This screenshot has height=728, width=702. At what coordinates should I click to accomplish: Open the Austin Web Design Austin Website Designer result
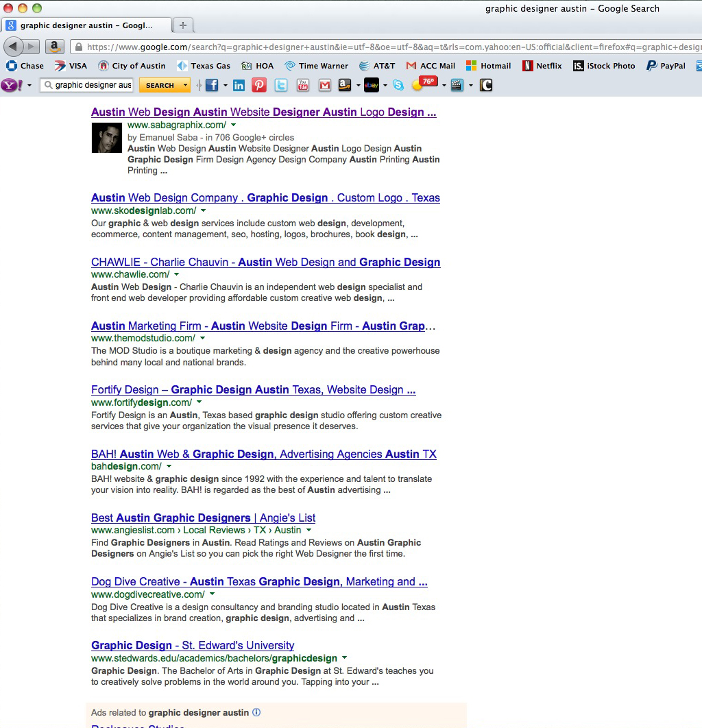pos(264,112)
